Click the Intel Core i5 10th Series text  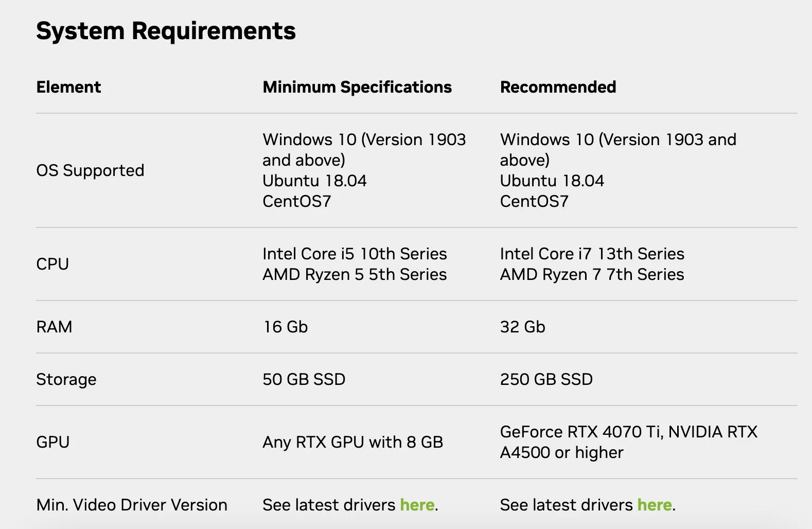click(x=355, y=254)
